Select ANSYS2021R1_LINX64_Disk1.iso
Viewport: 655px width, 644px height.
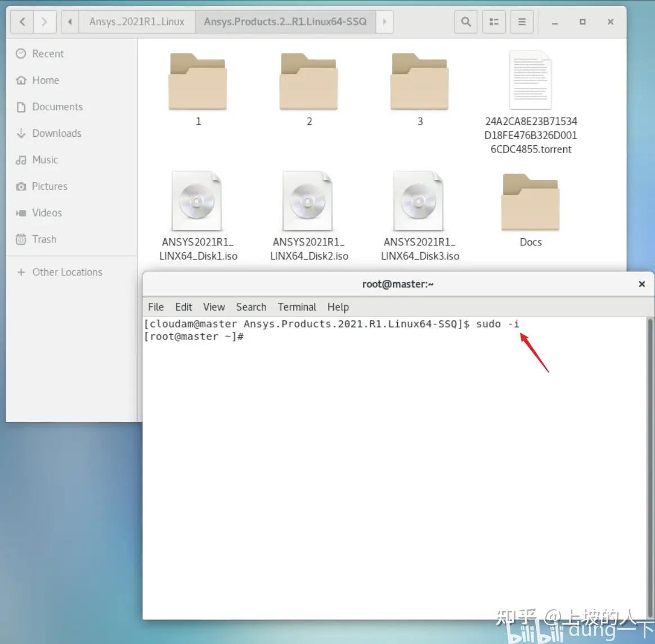(x=198, y=200)
